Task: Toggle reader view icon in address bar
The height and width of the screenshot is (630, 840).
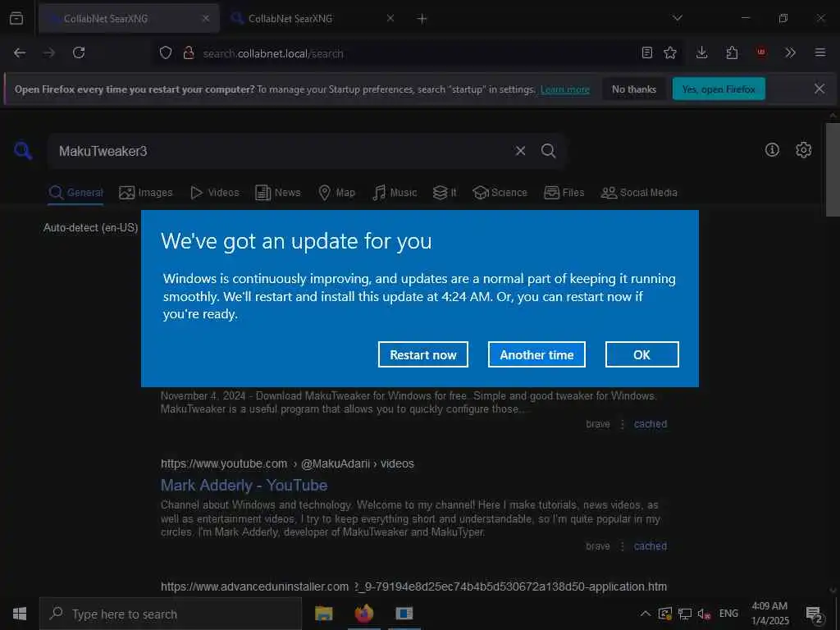Action: pos(647,53)
